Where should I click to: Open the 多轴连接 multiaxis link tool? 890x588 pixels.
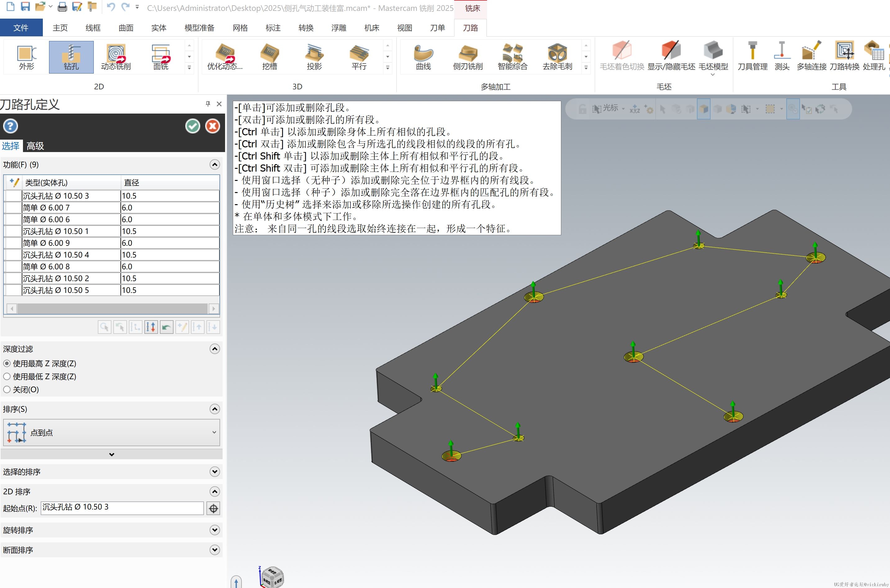click(x=811, y=56)
